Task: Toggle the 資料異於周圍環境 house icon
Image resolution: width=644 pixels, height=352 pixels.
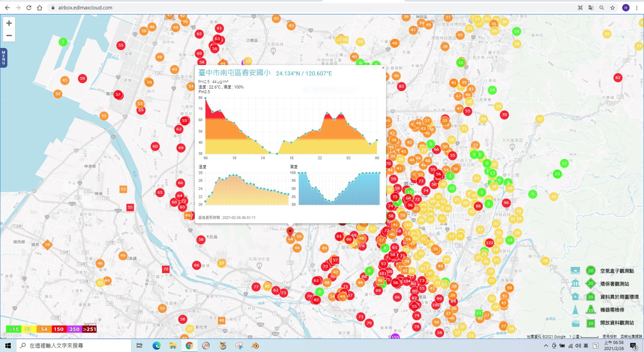Action: coord(575,296)
